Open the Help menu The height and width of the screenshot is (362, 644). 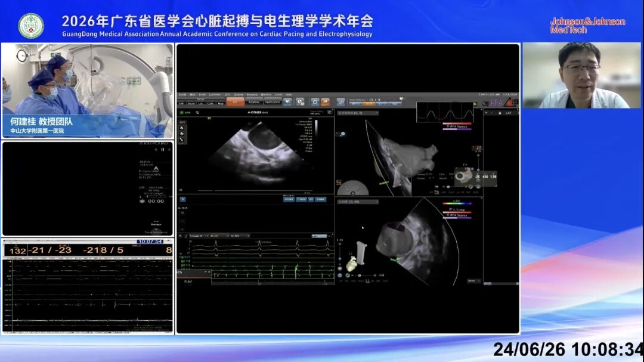pyautogui.click(x=289, y=94)
